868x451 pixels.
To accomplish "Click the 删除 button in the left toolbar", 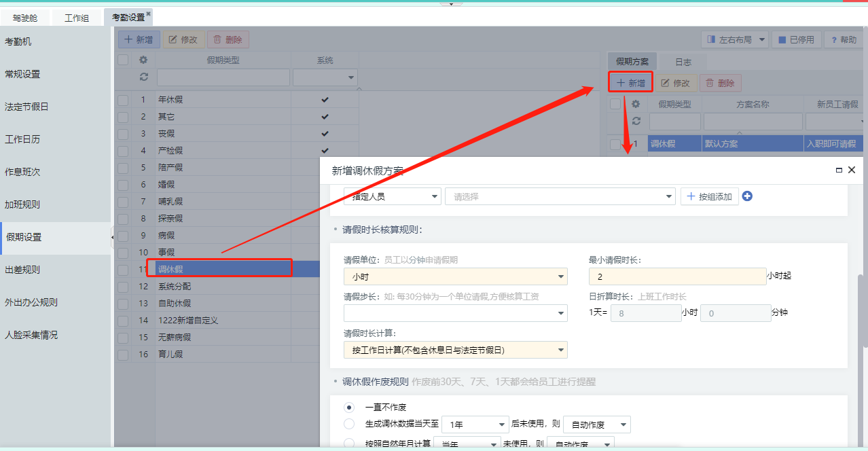I will click(228, 39).
